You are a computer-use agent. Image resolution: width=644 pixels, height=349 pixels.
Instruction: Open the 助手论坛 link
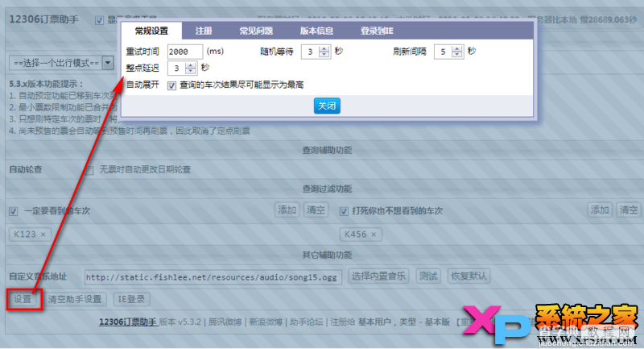pyautogui.click(x=307, y=322)
